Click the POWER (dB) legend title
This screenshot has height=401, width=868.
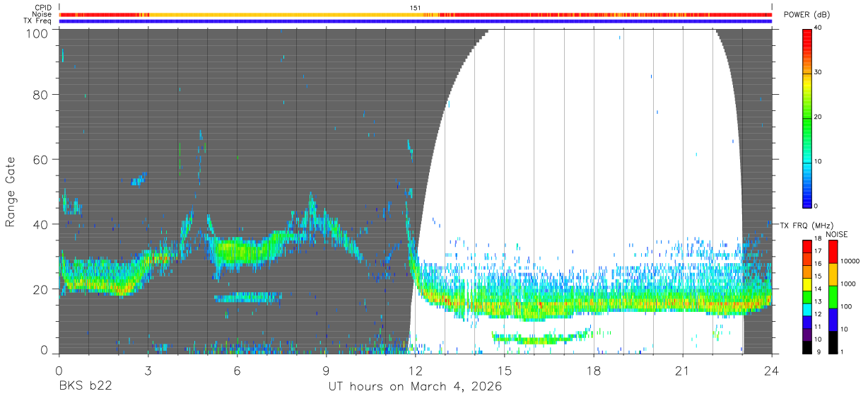807,15
